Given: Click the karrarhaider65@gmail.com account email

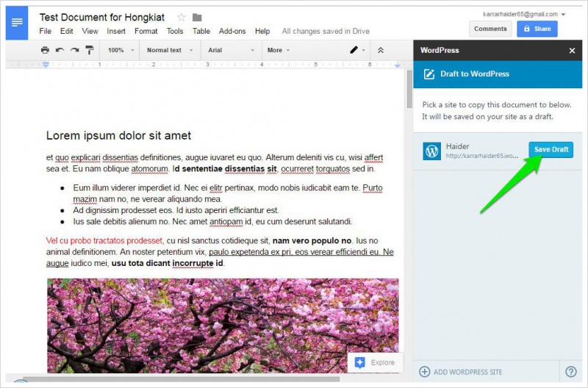Looking at the screenshot, I should coord(520,14).
